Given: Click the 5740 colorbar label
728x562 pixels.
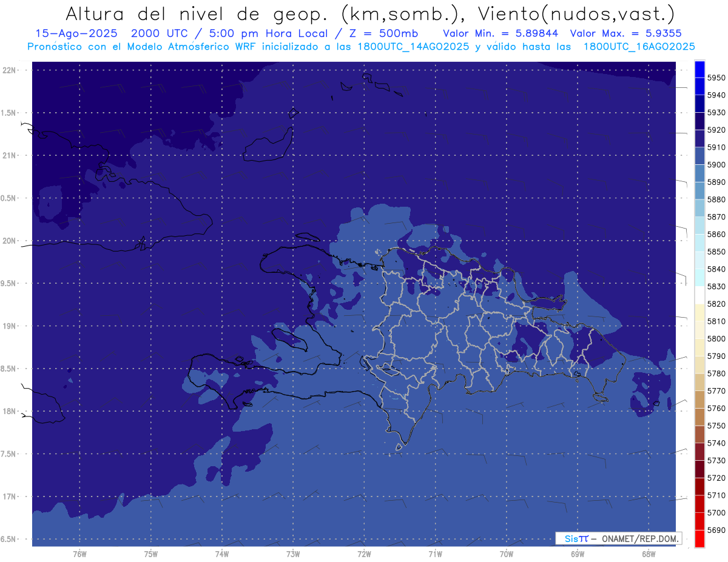Looking at the screenshot, I should 716,443.
